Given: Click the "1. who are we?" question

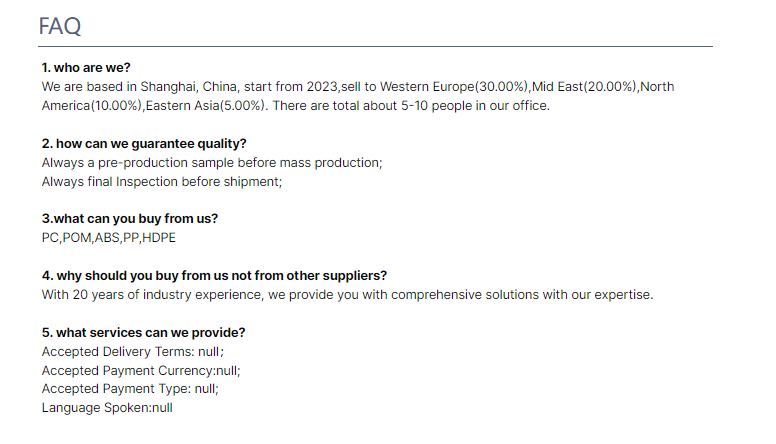Looking at the screenshot, I should (x=86, y=68).
